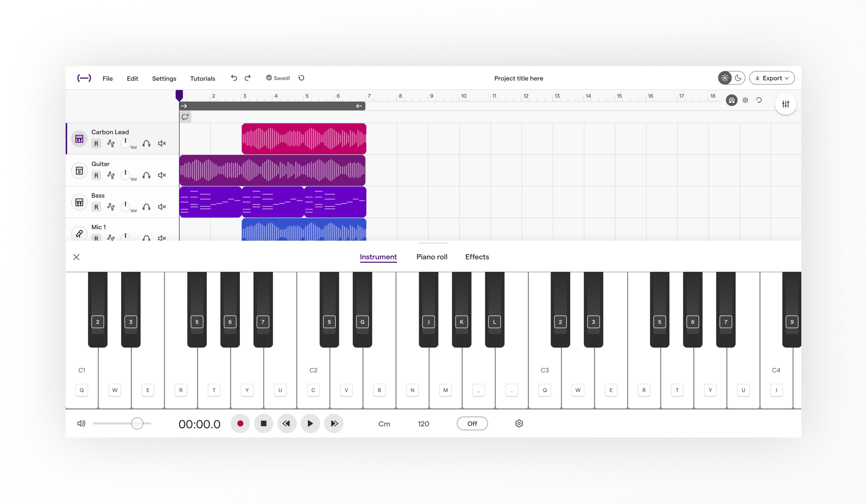Open the Settings menu

(164, 78)
